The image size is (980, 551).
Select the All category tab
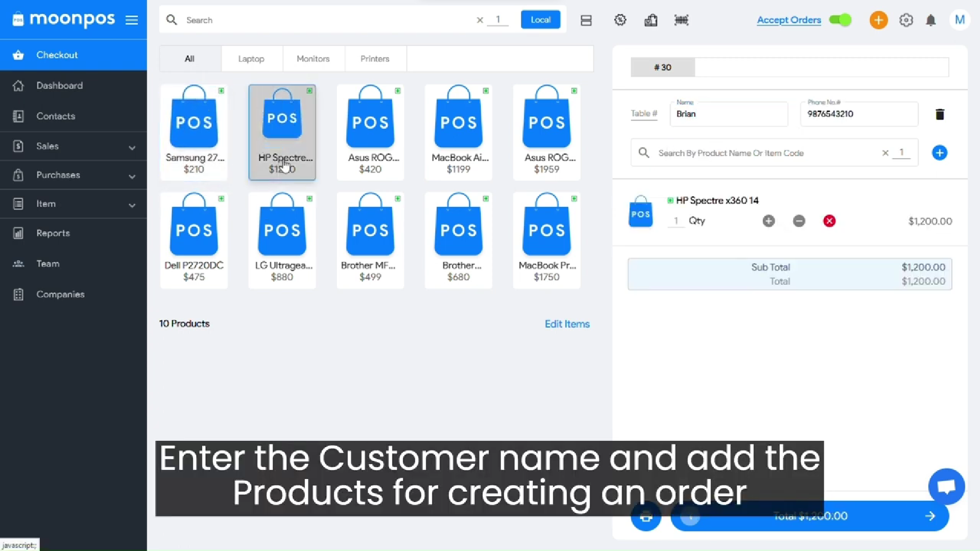(x=190, y=59)
